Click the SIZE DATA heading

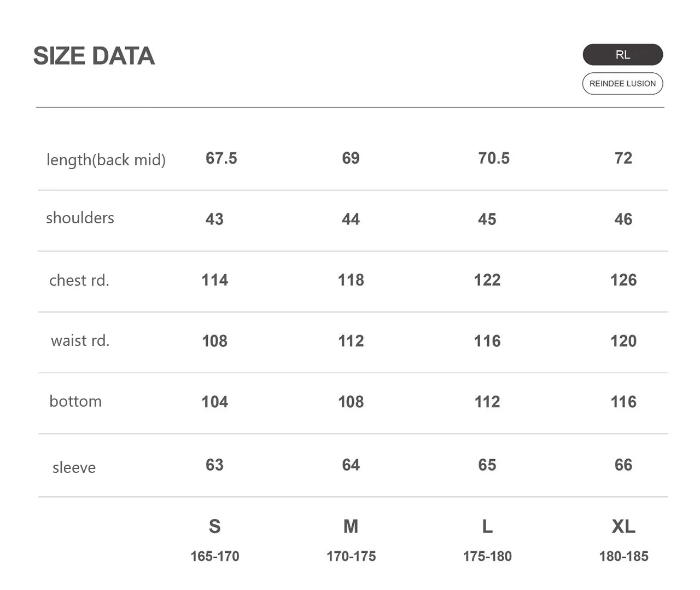94,56
